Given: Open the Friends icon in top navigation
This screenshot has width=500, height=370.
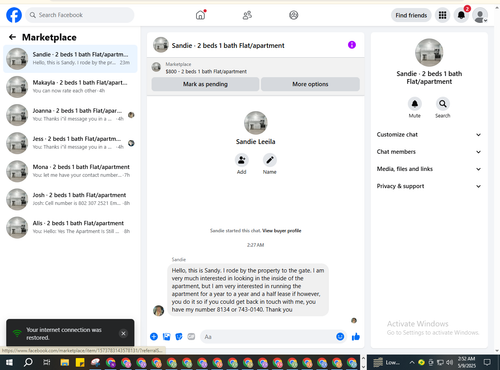Looking at the screenshot, I should click(247, 15).
